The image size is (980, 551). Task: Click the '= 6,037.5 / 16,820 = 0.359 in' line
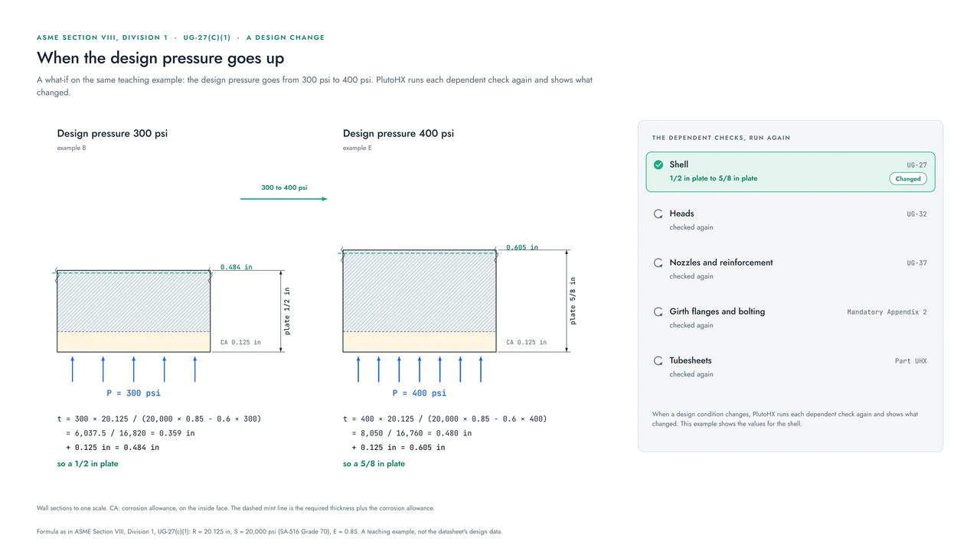(x=130, y=433)
